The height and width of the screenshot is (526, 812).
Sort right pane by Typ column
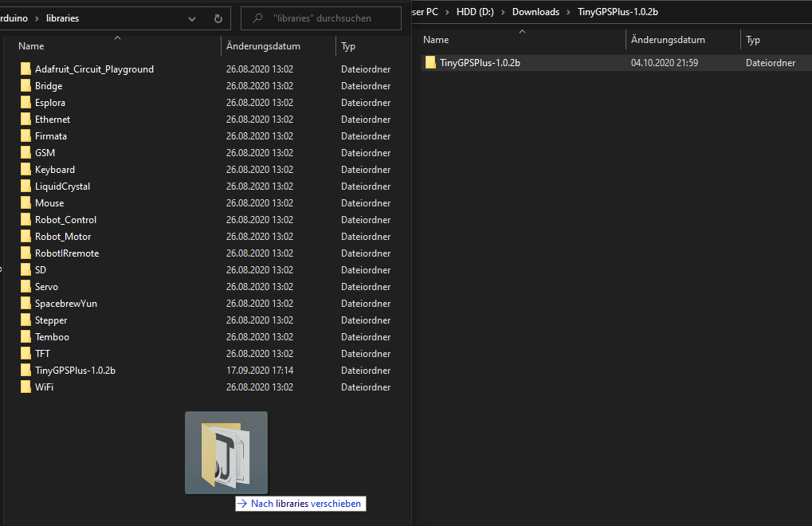click(x=753, y=40)
